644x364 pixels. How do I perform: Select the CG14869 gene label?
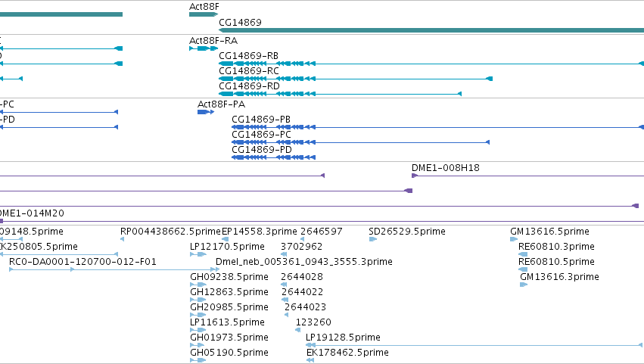(240, 22)
